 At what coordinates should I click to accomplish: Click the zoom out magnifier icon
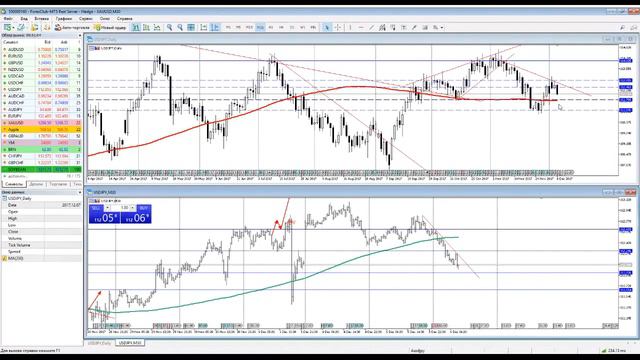point(180,27)
